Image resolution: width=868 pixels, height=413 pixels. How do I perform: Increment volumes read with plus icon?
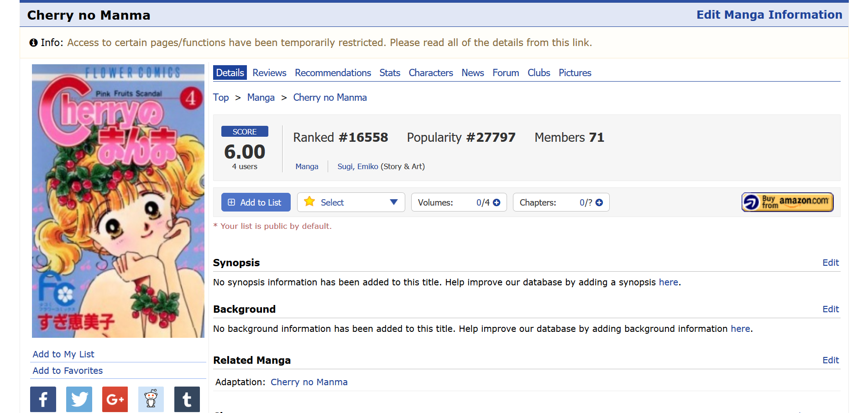tap(497, 202)
